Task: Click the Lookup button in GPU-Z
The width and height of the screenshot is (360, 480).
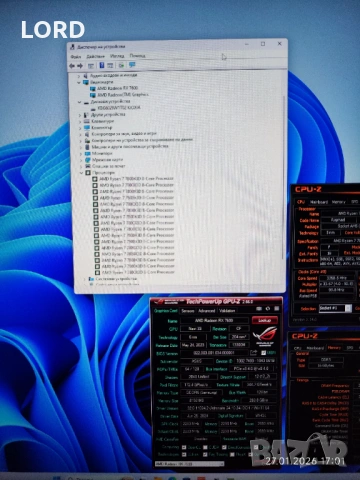Action: click(x=265, y=320)
